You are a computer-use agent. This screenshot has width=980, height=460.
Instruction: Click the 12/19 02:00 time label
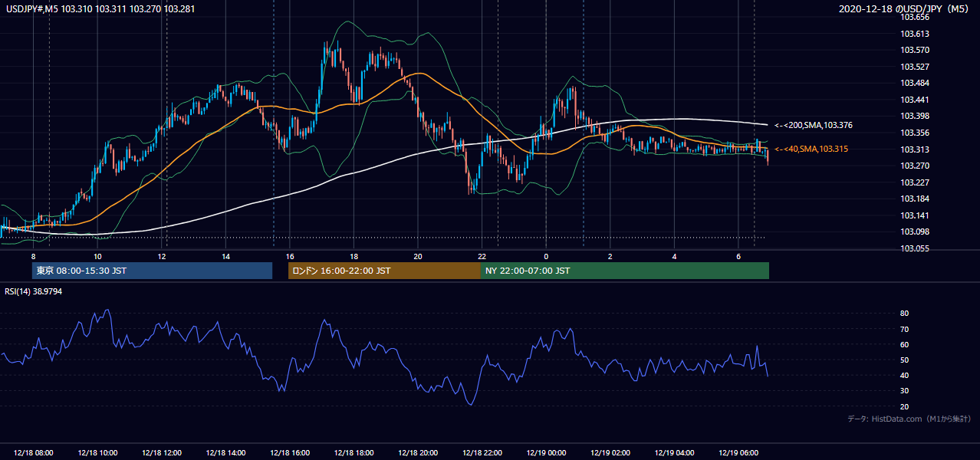tap(610, 453)
